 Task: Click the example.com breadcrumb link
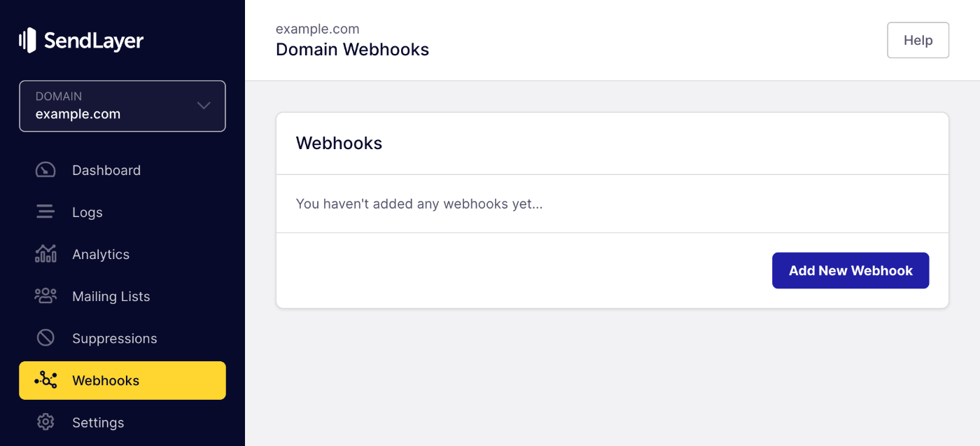(x=317, y=29)
